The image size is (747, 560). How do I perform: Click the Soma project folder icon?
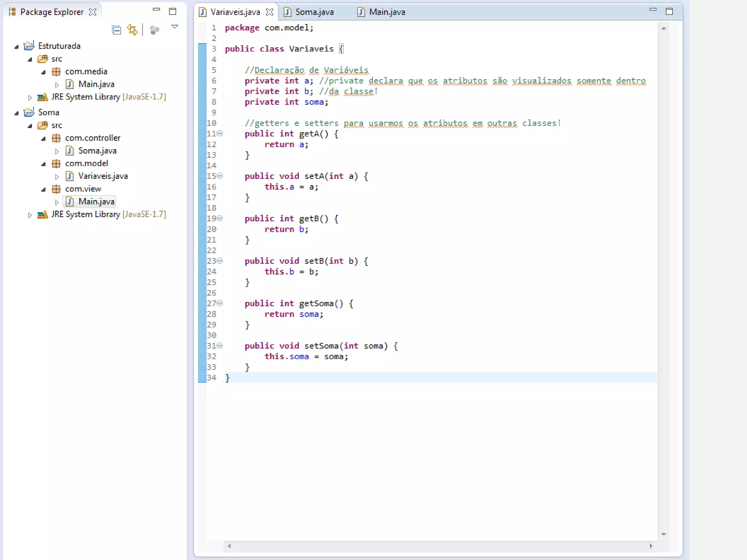coord(29,112)
